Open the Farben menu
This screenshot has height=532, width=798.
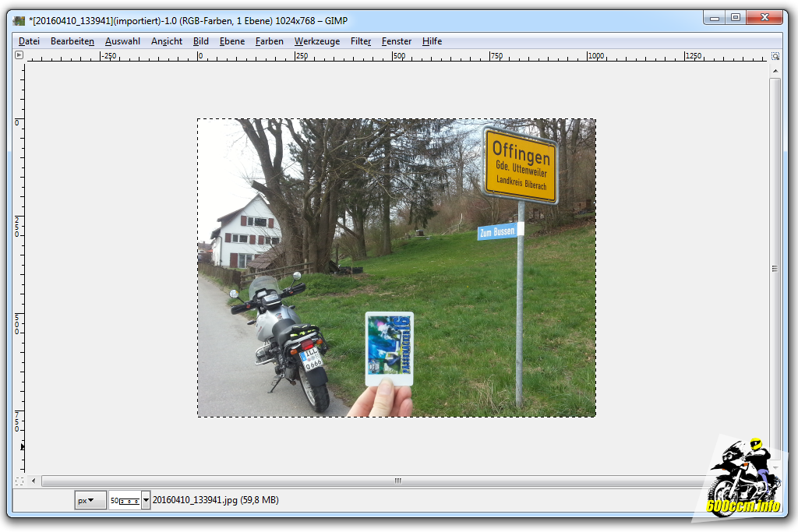pyautogui.click(x=270, y=41)
